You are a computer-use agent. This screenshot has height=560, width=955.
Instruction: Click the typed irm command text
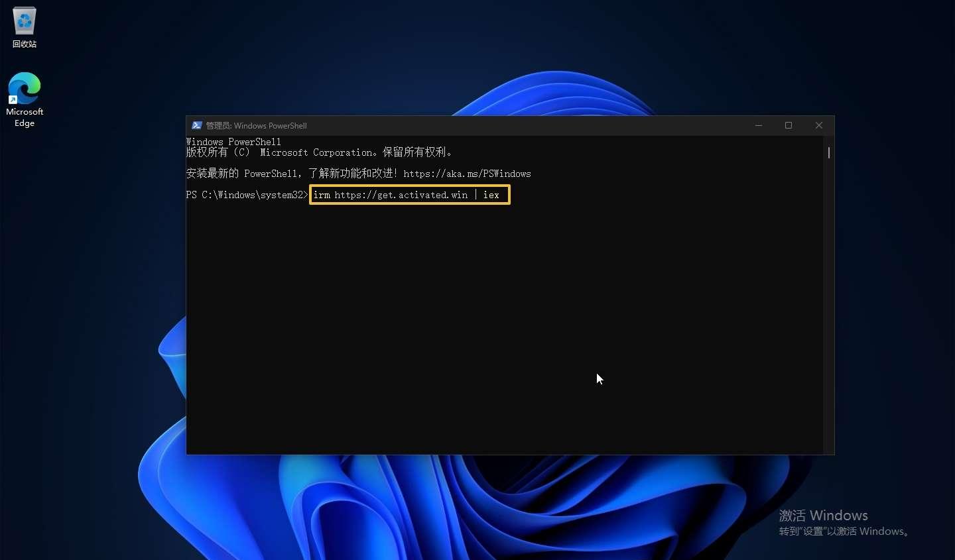pyautogui.click(x=406, y=195)
